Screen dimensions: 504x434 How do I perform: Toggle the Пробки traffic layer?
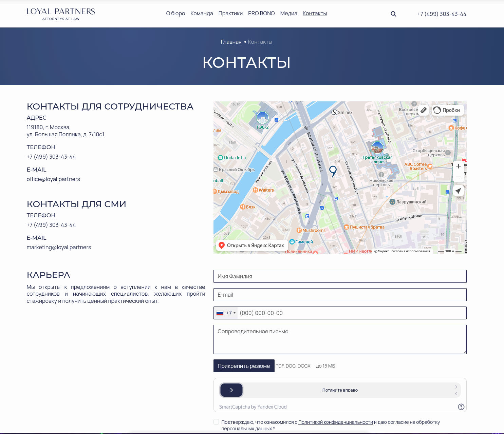(x=448, y=110)
